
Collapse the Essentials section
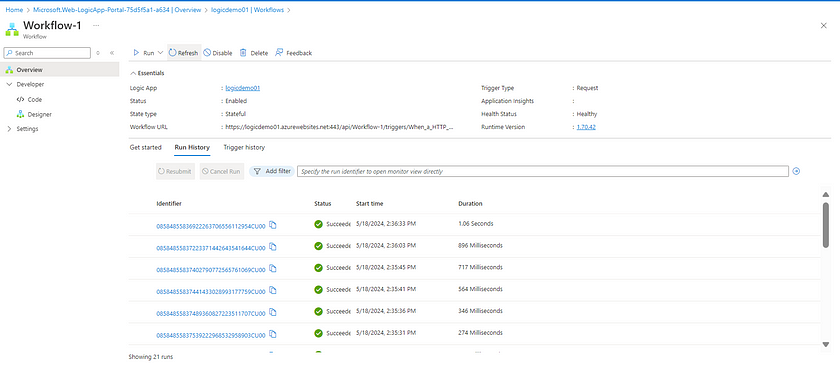click(x=133, y=73)
